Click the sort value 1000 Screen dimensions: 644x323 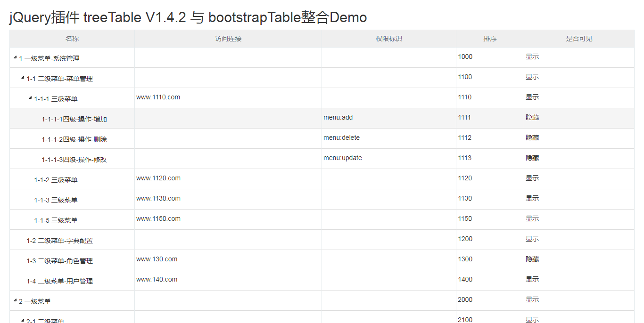click(x=465, y=57)
